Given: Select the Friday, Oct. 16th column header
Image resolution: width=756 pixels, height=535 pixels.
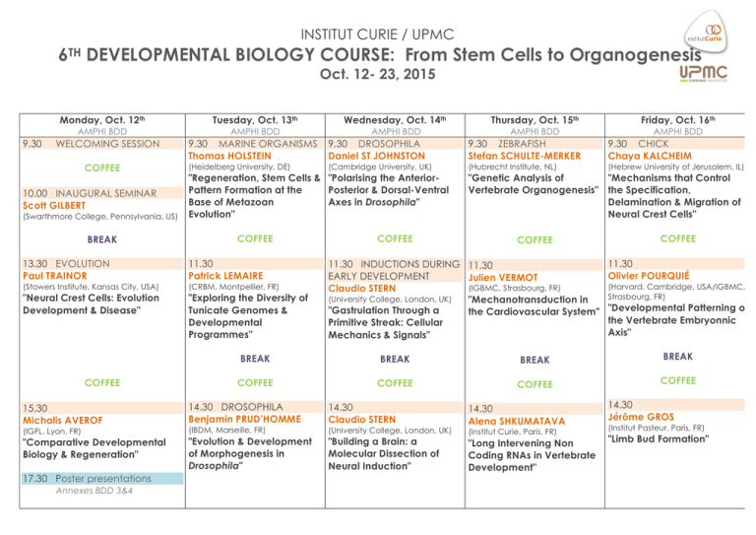Looking at the screenshot, I should 676,116.
